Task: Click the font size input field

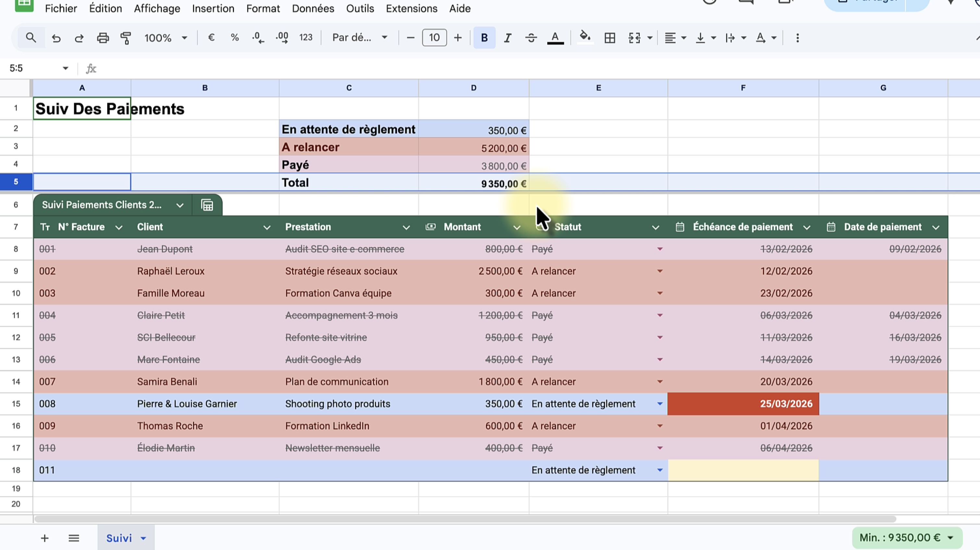Action: tap(434, 38)
